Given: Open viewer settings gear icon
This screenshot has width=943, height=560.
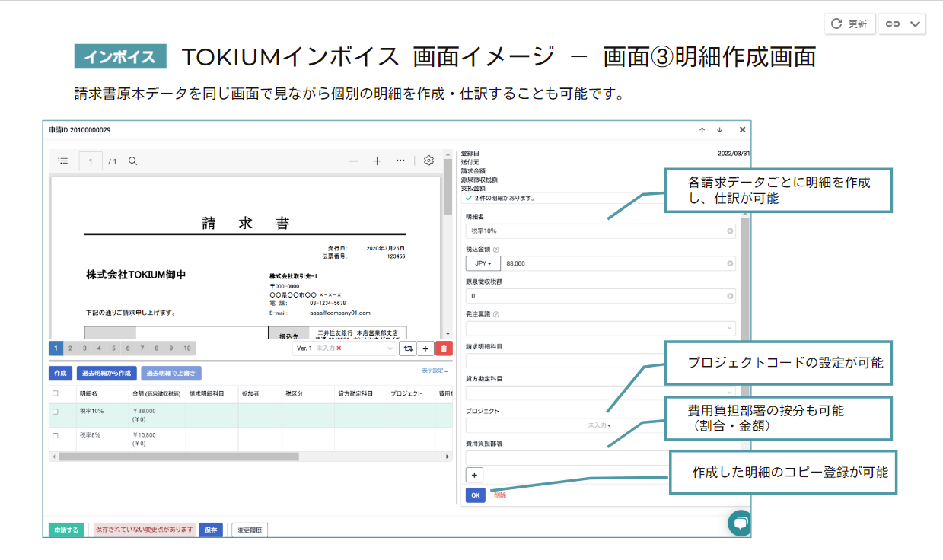Looking at the screenshot, I should [x=428, y=161].
